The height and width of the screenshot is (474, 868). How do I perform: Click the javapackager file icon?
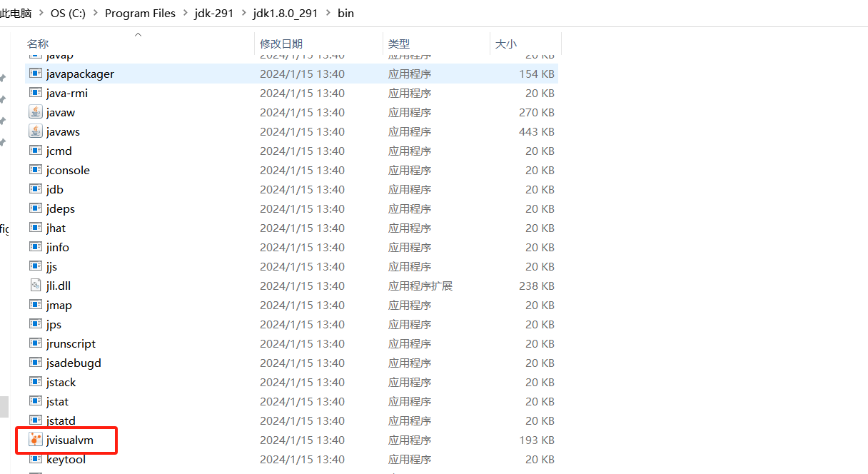(x=36, y=74)
